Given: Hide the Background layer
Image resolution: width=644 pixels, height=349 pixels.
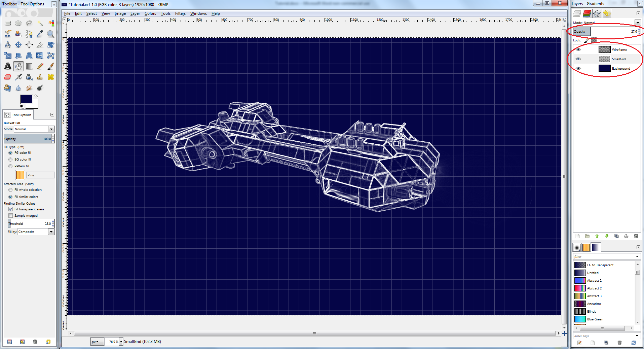Looking at the screenshot, I should tap(578, 68).
